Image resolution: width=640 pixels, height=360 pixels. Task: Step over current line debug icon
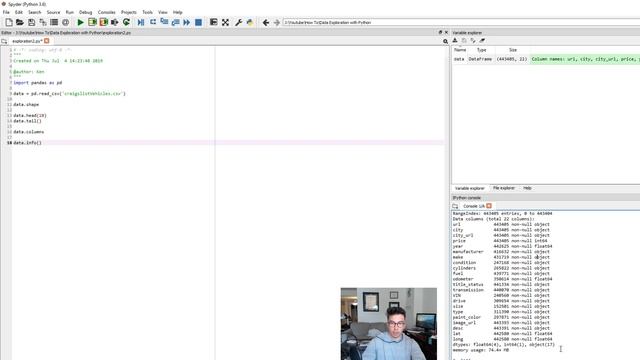click(x=153, y=22)
